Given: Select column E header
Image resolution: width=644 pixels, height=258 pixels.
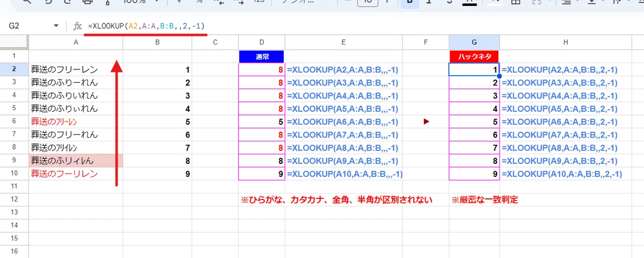Looking at the screenshot, I should 343,42.
